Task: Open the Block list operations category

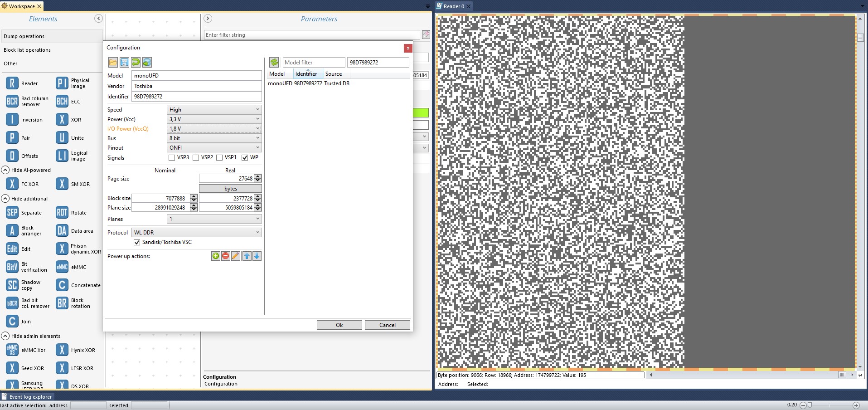Action: point(52,50)
